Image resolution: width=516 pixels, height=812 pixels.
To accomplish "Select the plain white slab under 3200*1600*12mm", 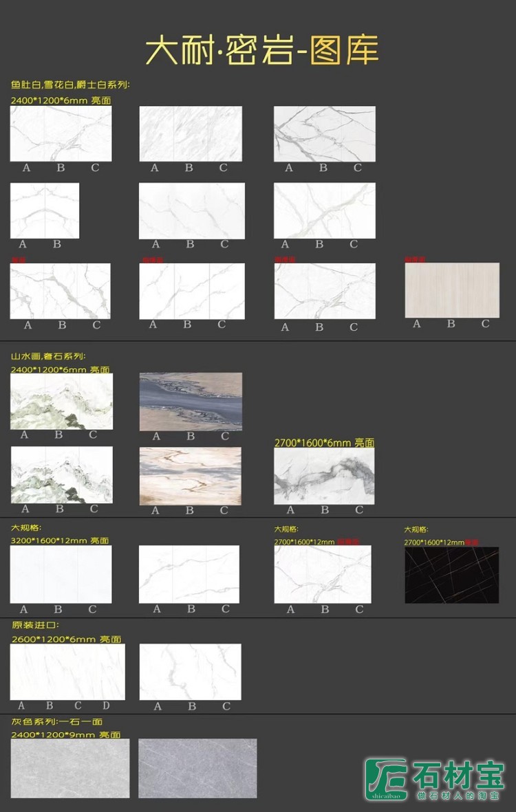I will point(61,575).
